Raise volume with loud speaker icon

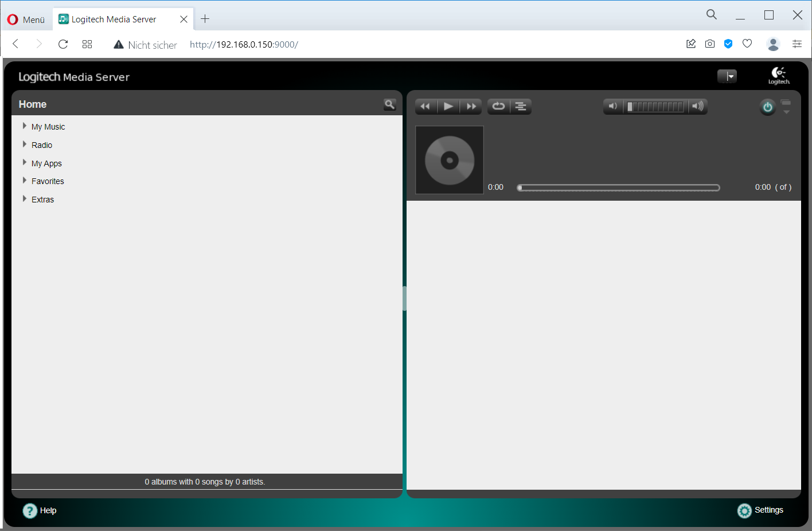697,107
